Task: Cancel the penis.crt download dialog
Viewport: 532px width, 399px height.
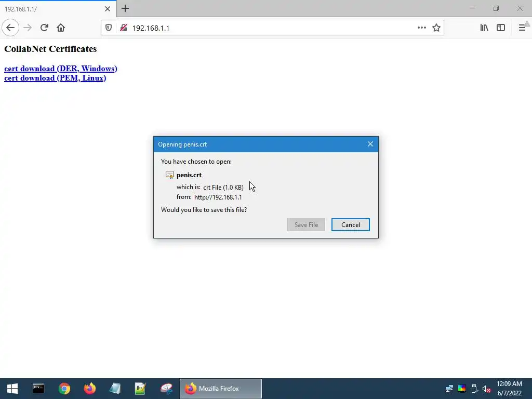Action: tap(351, 224)
